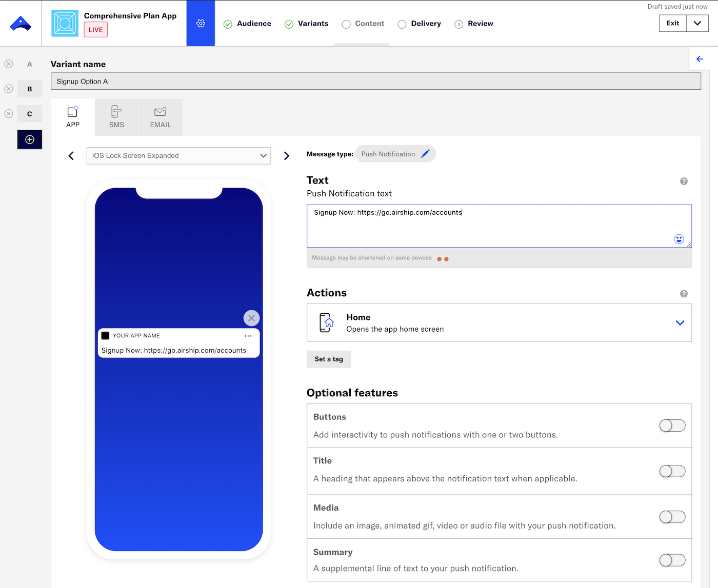Viewport: 718px width, 588px height.
Task: Click the notification preview card on phone
Action: tap(178, 343)
